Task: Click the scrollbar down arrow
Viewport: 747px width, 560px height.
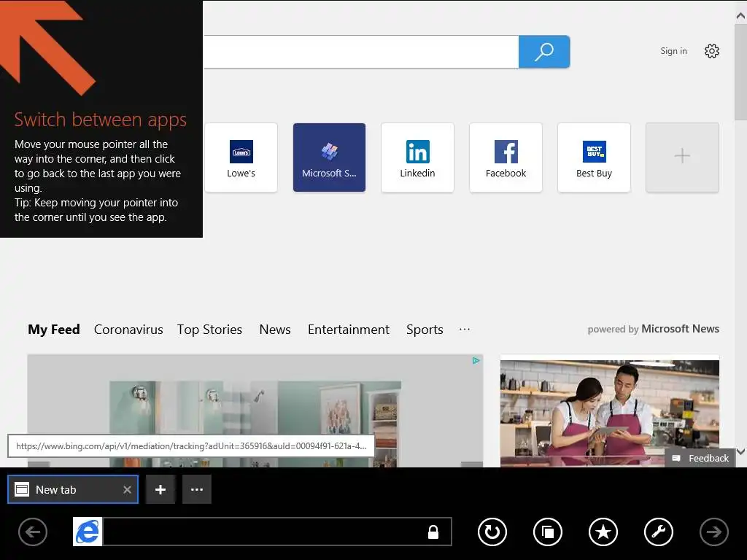Action: [740, 451]
